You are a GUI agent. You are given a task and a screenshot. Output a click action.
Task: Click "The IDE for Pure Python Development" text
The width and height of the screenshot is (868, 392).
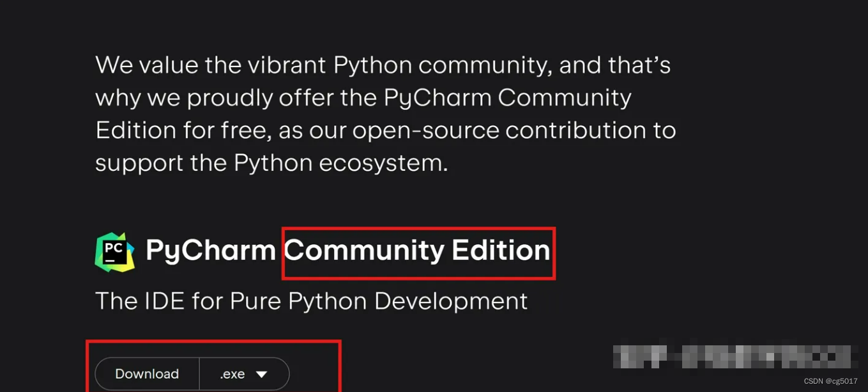click(x=312, y=301)
